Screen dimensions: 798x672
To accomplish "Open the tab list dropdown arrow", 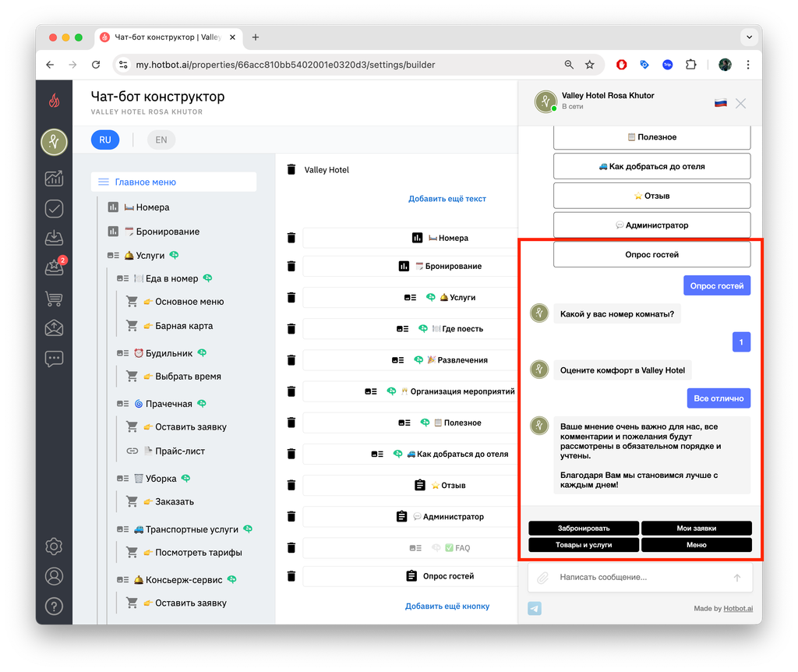I will coord(749,37).
